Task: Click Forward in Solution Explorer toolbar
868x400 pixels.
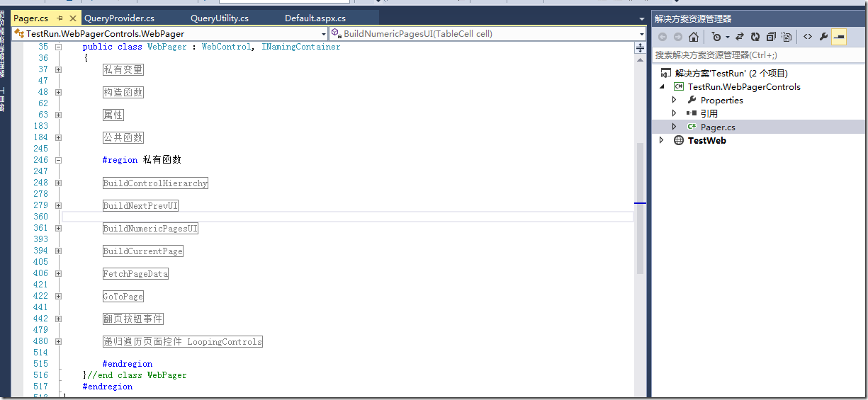Action: pyautogui.click(x=678, y=37)
